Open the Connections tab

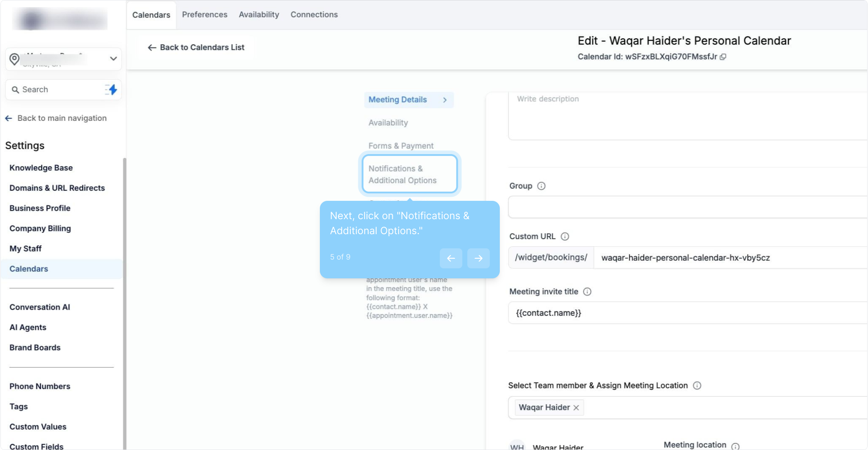point(314,15)
